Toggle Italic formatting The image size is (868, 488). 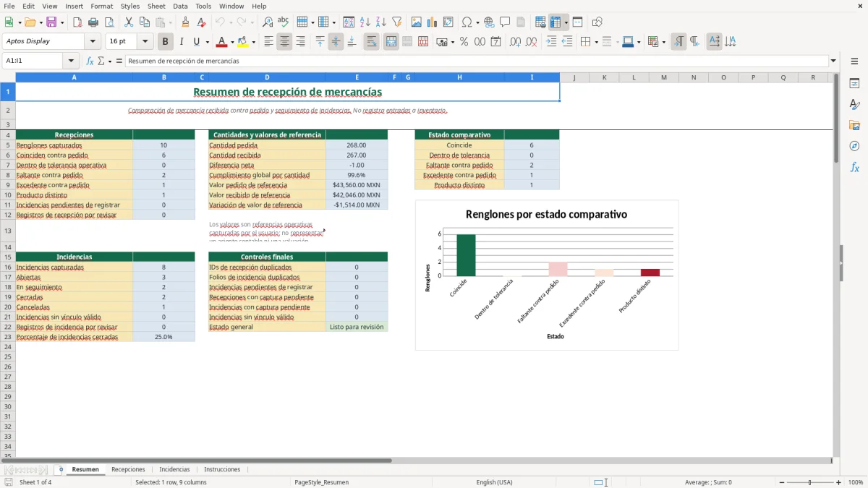(x=181, y=42)
